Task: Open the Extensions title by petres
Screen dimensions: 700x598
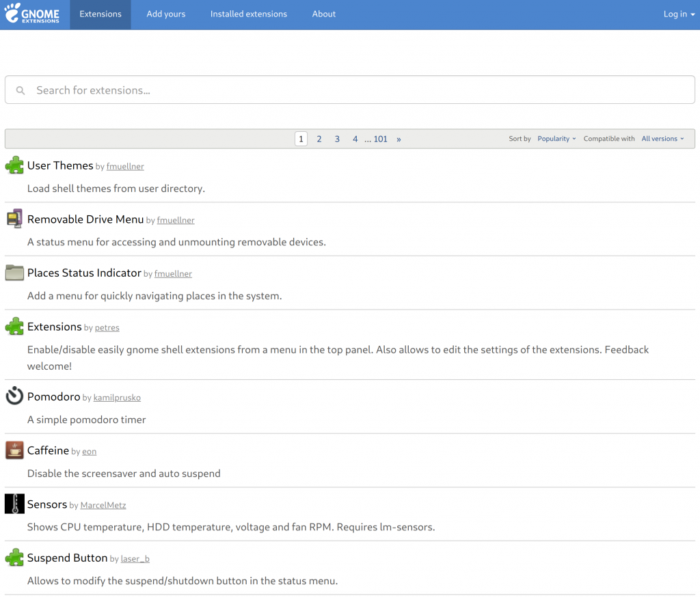Action: click(55, 327)
